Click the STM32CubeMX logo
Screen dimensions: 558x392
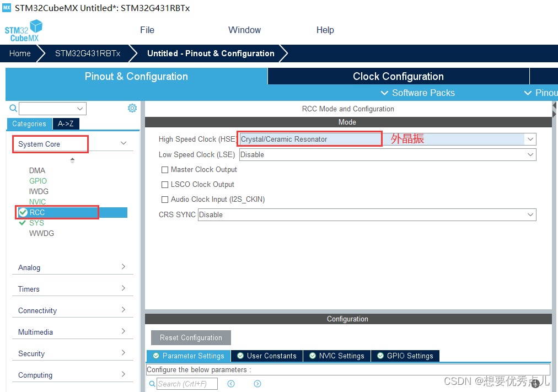pyautogui.click(x=24, y=31)
